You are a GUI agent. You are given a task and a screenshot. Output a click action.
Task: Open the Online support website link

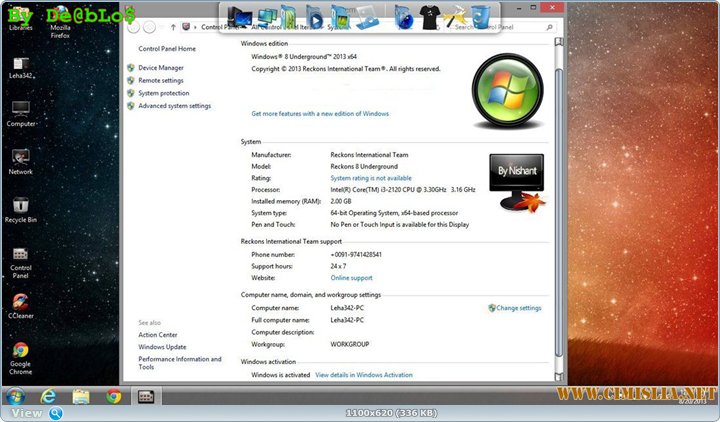(x=351, y=278)
